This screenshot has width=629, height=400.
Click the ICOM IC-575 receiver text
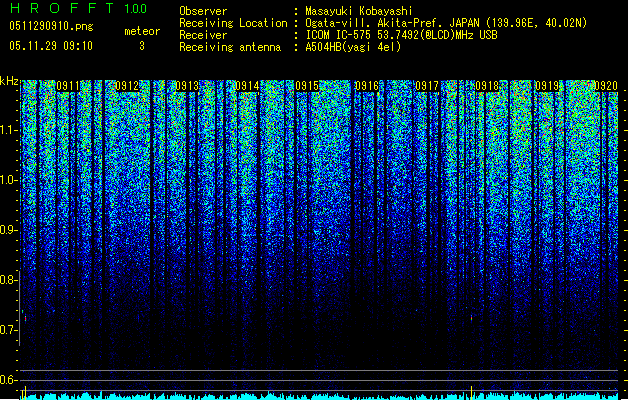tap(401, 35)
